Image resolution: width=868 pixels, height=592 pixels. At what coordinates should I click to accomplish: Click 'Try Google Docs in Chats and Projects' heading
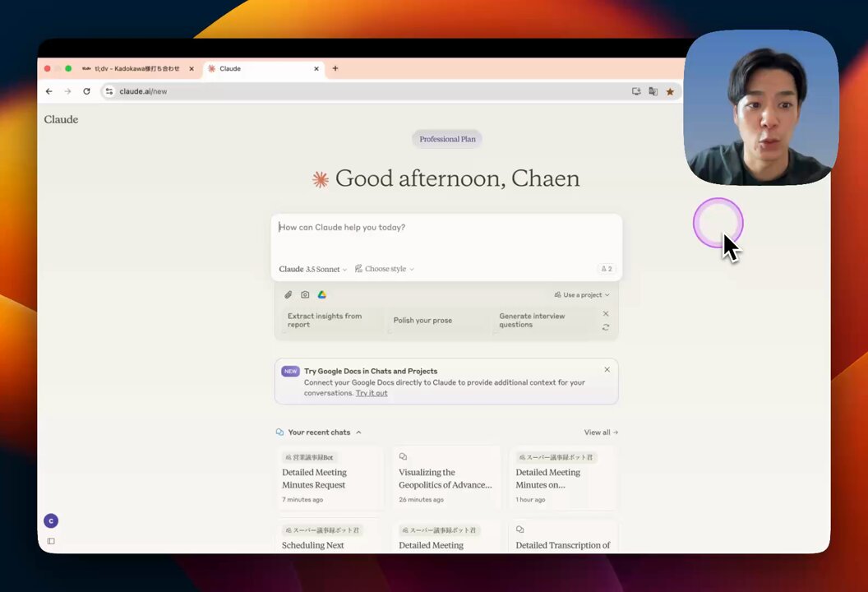click(371, 371)
